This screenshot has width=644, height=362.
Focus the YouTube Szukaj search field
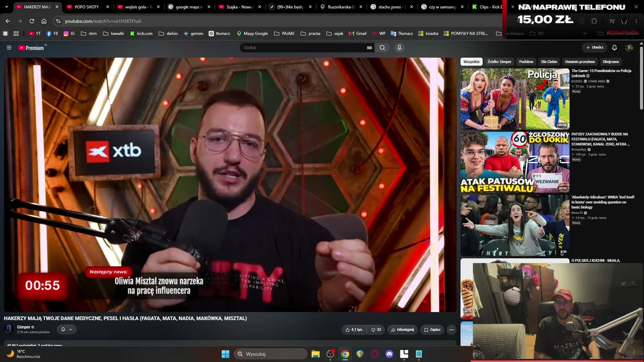click(x=304, y=48)
